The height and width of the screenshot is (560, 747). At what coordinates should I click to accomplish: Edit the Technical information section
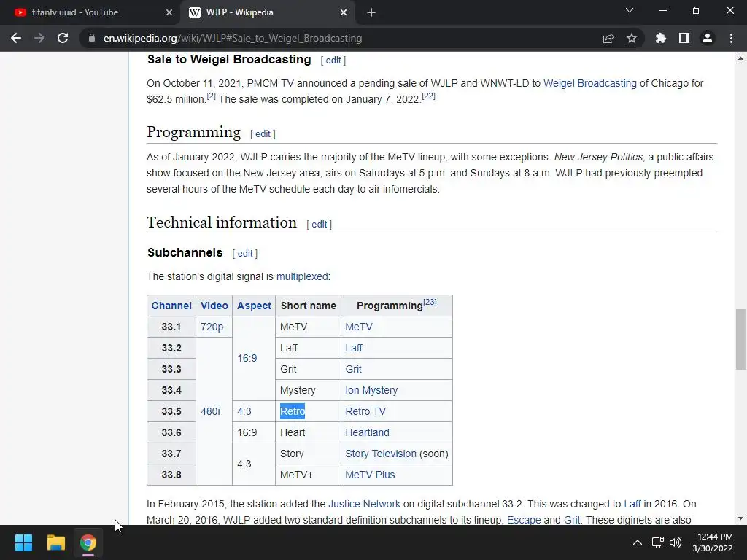coord(319,225)
